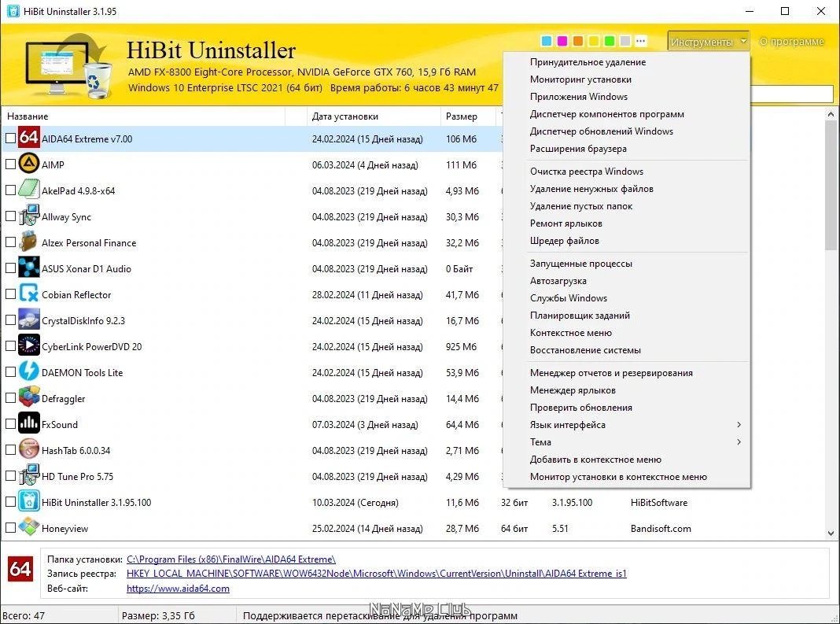Click the Alzex Personal Finance wallet icon
Image resolution: width=840 pixels, height=624 pixels.
pyautogui.click(x=28, y=242)
